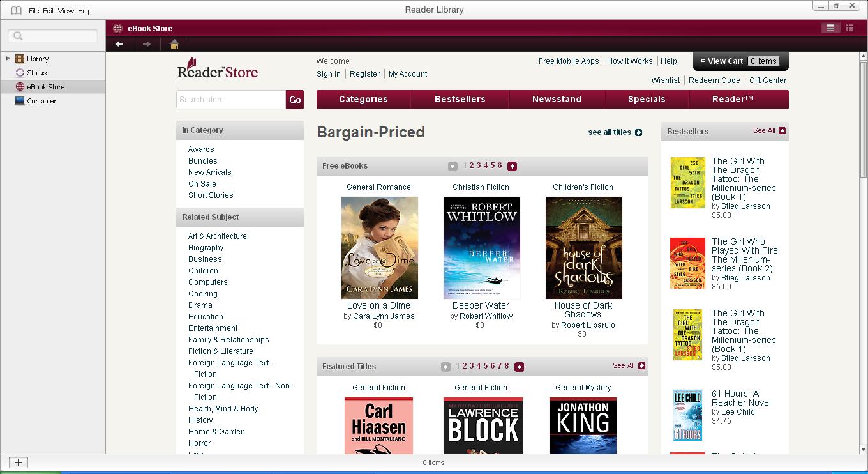Open The Girl Who Played With Fire cover
This screenshot has height=474, width=868.
point(687,263)
